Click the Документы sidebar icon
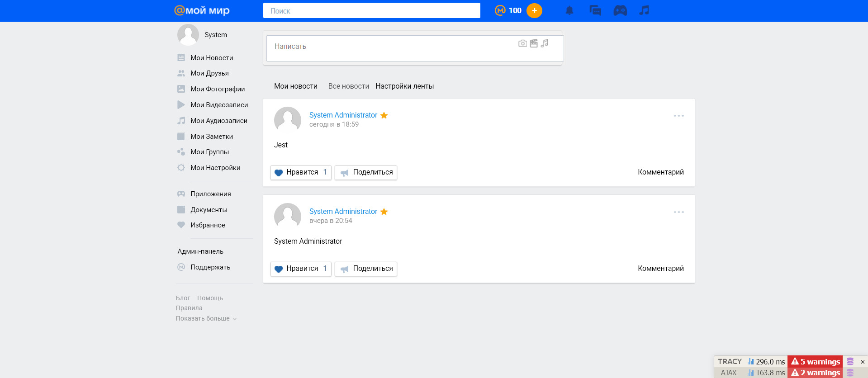The height and width of the screenshot is (378, 868). point(181,210)
